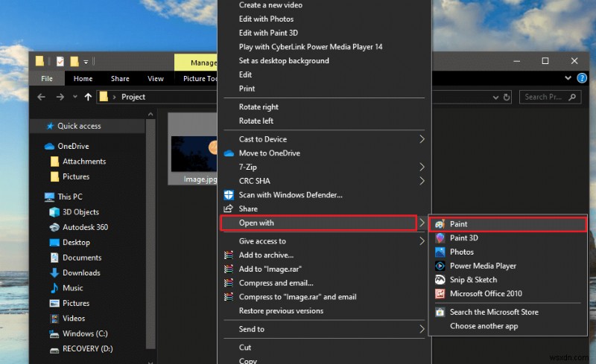
Task: Open the File tab in Explorer
Action: 47,79
